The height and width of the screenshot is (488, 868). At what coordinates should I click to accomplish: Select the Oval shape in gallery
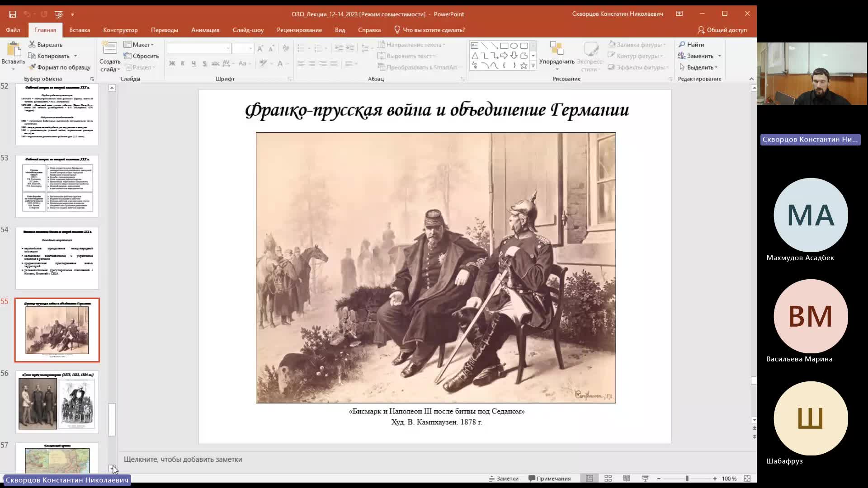514,46
